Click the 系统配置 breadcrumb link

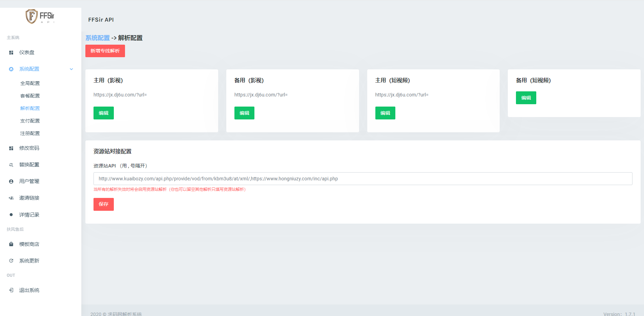coord(98,38)
